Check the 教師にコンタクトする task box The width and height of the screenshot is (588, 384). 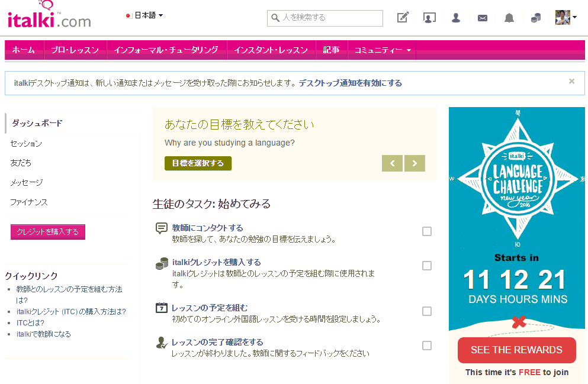click(x=427, y=231)
